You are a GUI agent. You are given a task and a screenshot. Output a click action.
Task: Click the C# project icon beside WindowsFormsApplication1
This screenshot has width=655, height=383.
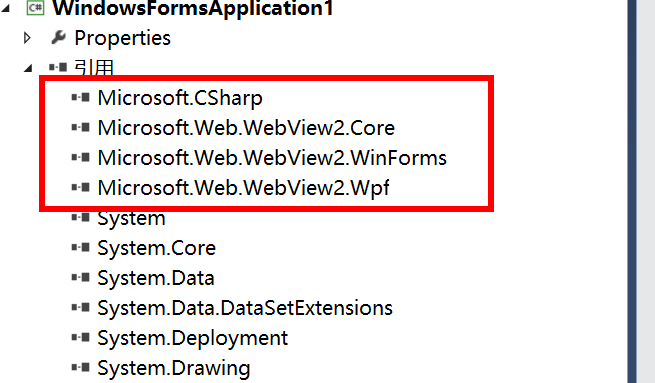(x=36, y=7)
